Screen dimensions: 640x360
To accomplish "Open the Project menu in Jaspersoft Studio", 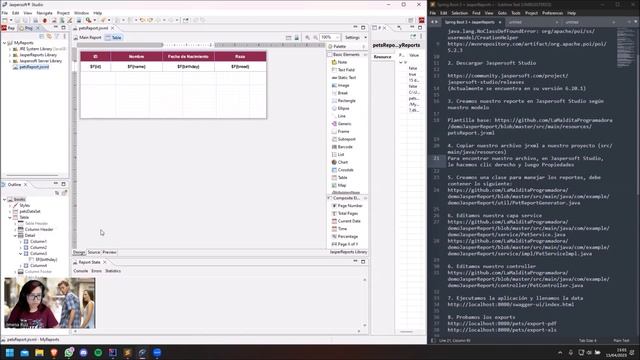I will [x=63, y=13].
